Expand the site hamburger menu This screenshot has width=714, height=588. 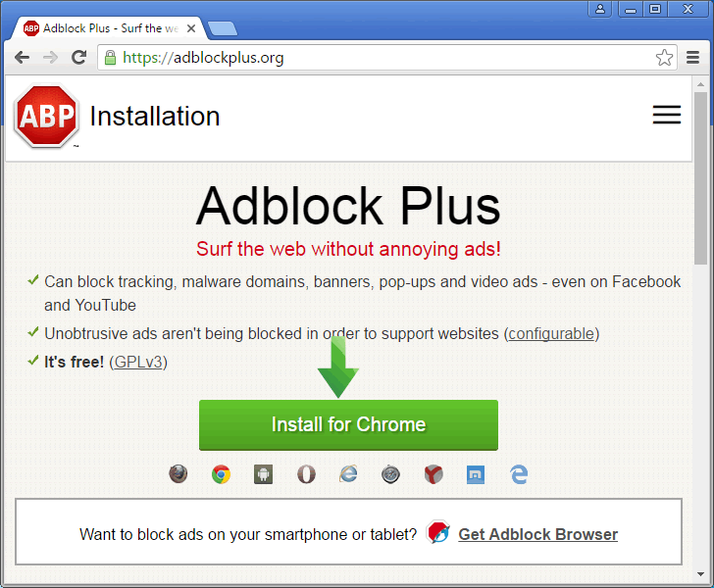pyautogui.click(x=667, y=115)
